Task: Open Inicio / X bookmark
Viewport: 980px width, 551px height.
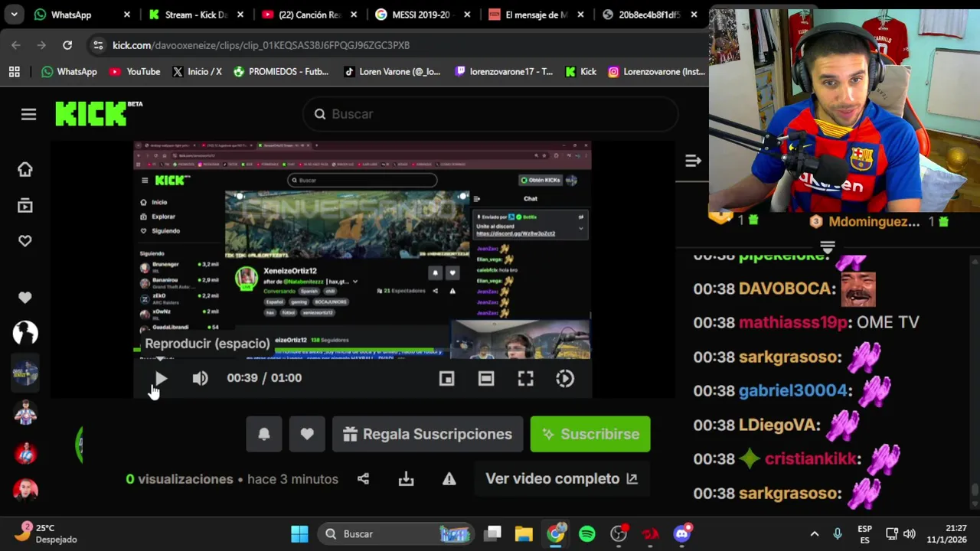Action: tap(197, 71)
